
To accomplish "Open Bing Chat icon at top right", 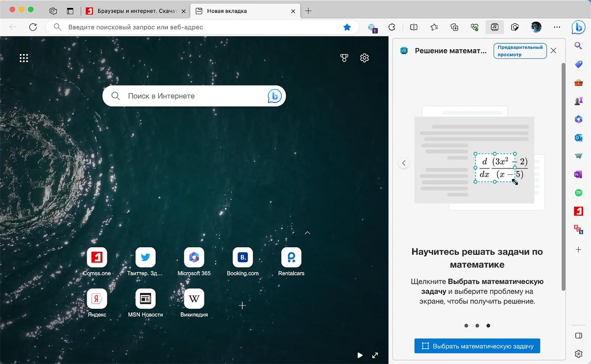I will click(x=578, y=27).
